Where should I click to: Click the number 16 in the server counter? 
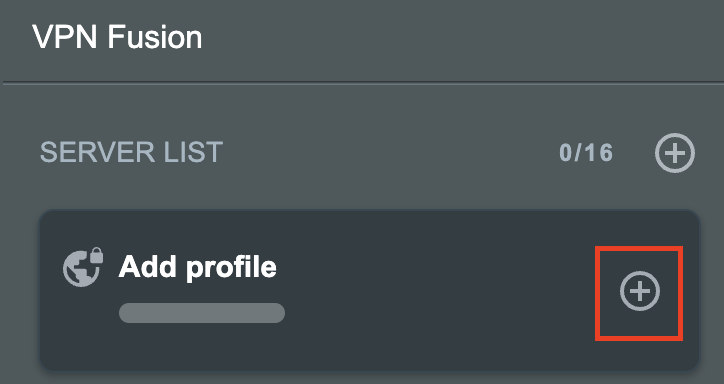599,153
